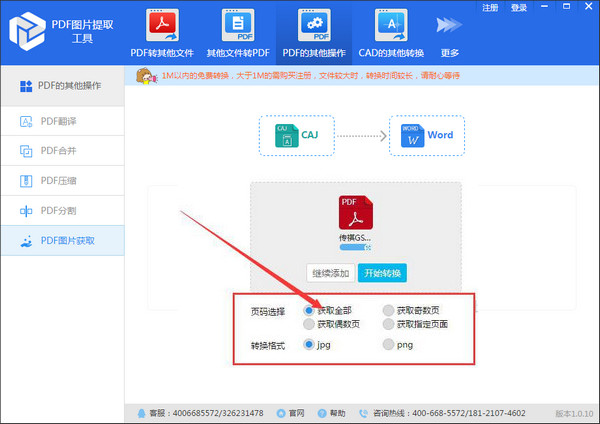Click the cartoon announcer icon in notice bar

146,76
